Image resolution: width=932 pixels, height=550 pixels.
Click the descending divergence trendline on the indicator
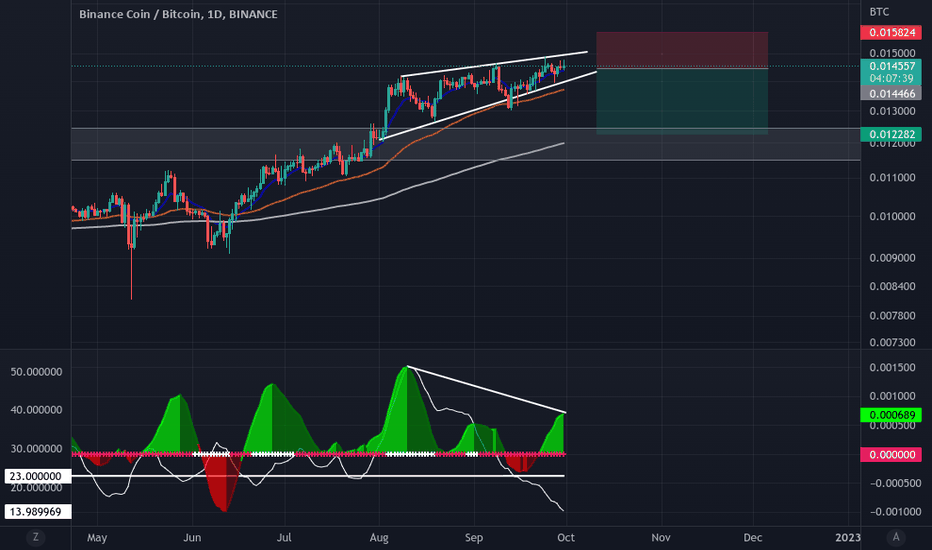(x=487, y=389)
